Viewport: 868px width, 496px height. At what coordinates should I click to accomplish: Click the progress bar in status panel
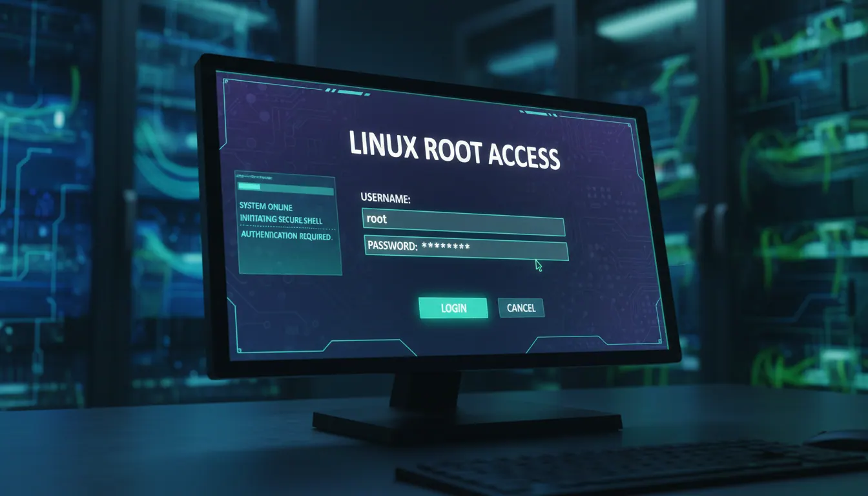[x=285, y=189]
